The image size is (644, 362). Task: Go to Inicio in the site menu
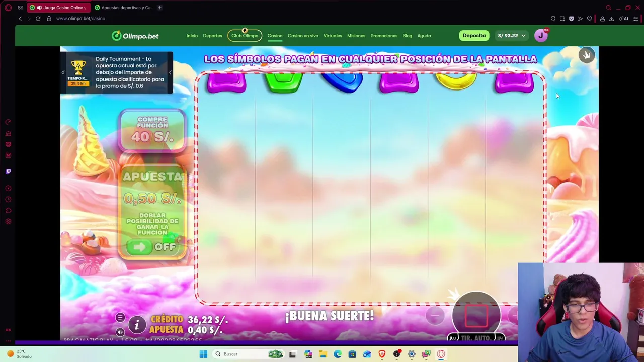192,36
